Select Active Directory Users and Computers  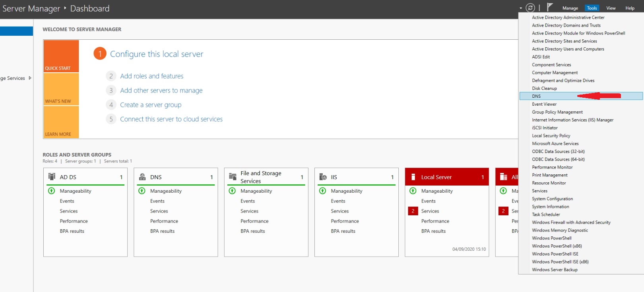click(x=568, y=49)
